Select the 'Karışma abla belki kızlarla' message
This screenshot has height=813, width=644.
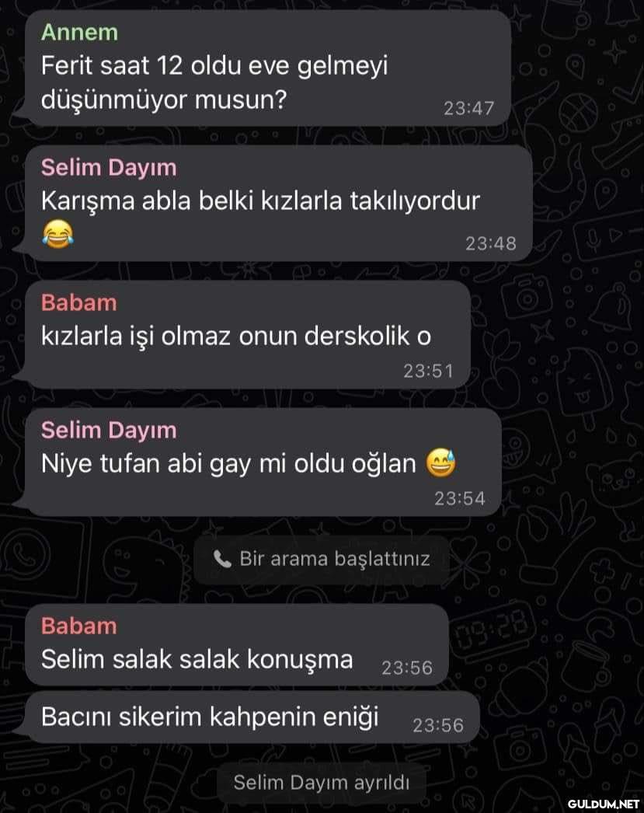279,204
